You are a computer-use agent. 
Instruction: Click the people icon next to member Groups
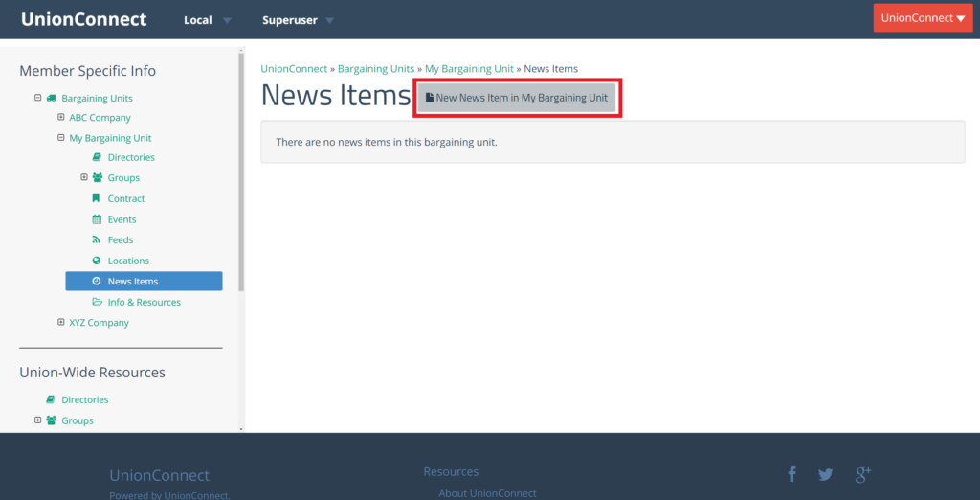[x=97, y=178]
